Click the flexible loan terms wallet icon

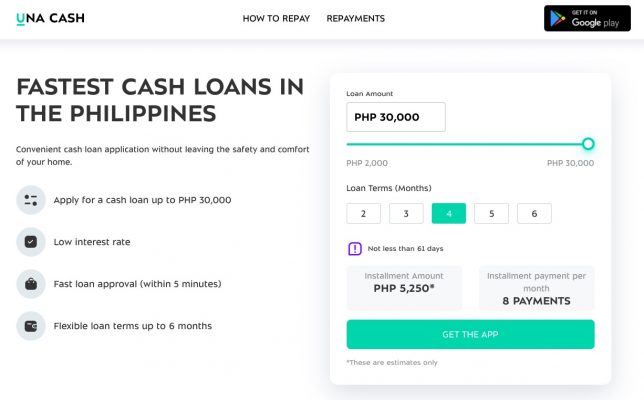click(31, 326)
